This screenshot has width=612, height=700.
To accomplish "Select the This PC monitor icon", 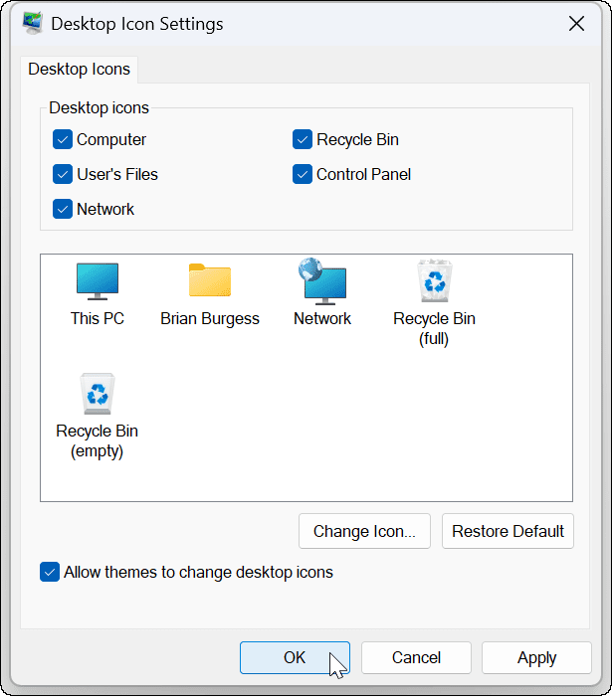I will pos(98,281).
